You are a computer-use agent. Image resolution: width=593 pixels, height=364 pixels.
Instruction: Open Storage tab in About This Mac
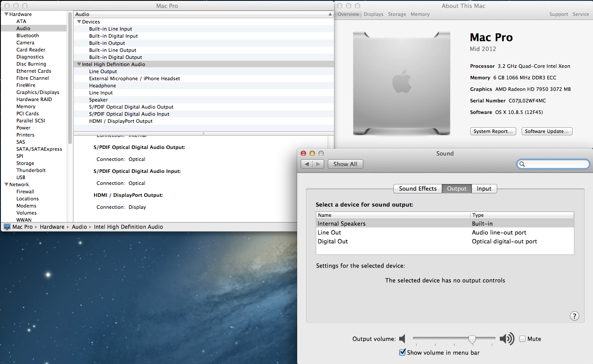[x=397, y=14]
